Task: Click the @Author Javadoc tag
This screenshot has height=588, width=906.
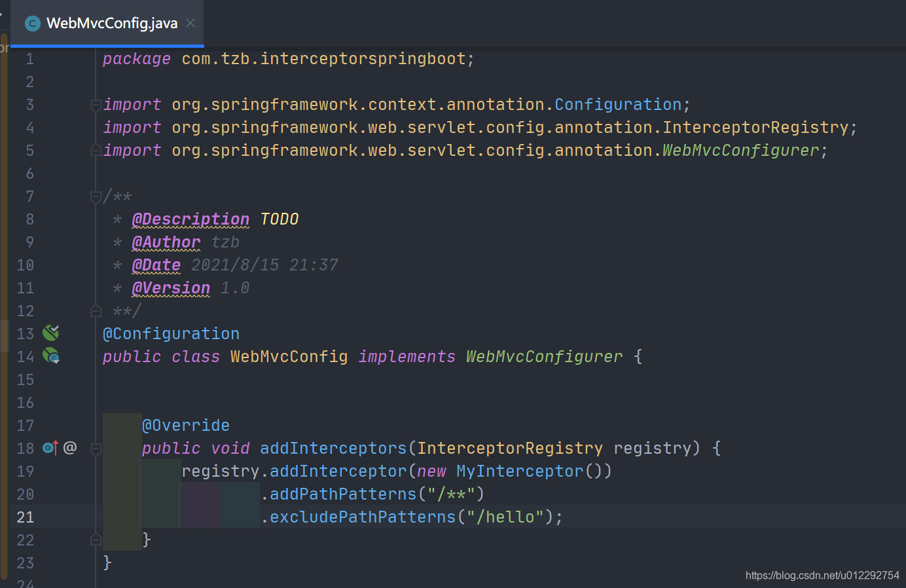Action: pyautogui.click(x=166, y=242)
